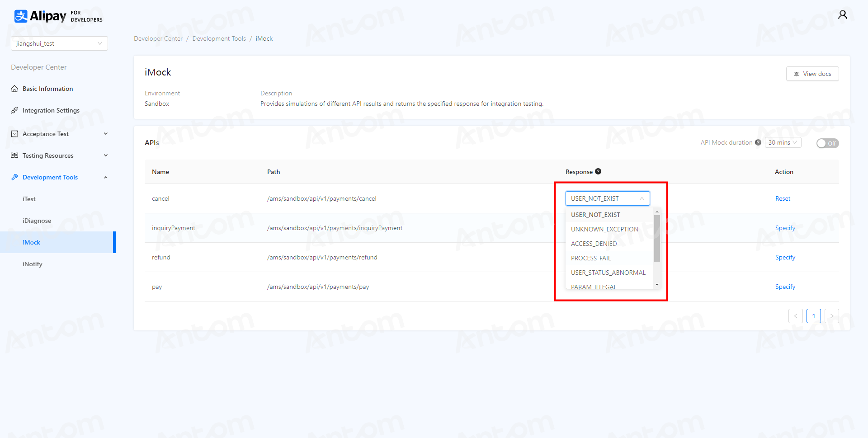Go to previous page of APIs
868x438 pixels.
[795, 316]
